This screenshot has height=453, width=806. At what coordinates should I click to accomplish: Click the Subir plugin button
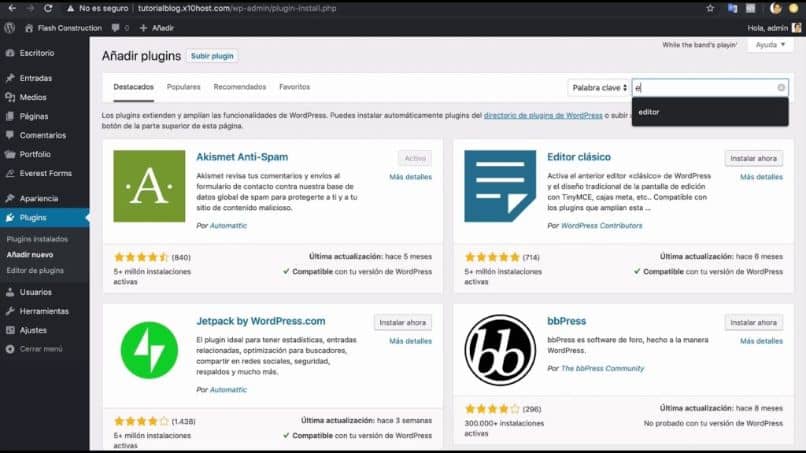(x=212, y=56)
